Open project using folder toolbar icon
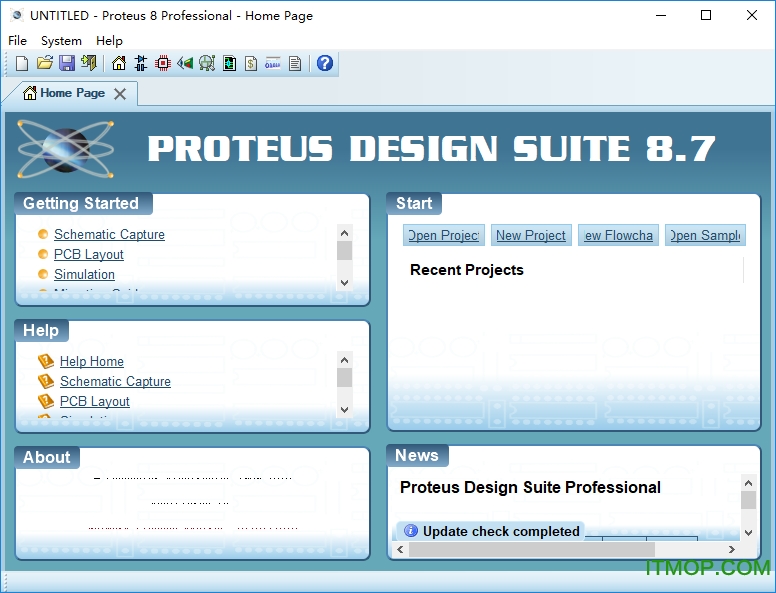The width and height of the screenshot is (776, 593). (45, 63)
